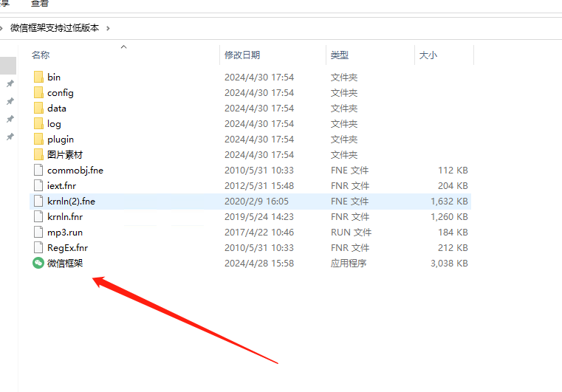
Task: Collapse column sort arrow above 名称 header
Action: [123, 47]
